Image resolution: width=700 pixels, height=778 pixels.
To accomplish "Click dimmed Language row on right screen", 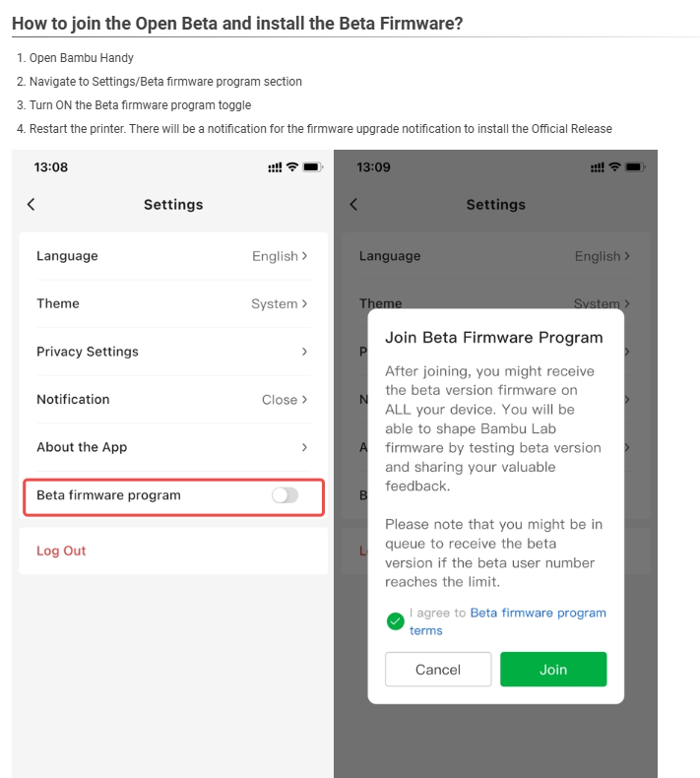I will tap(496, 256).
